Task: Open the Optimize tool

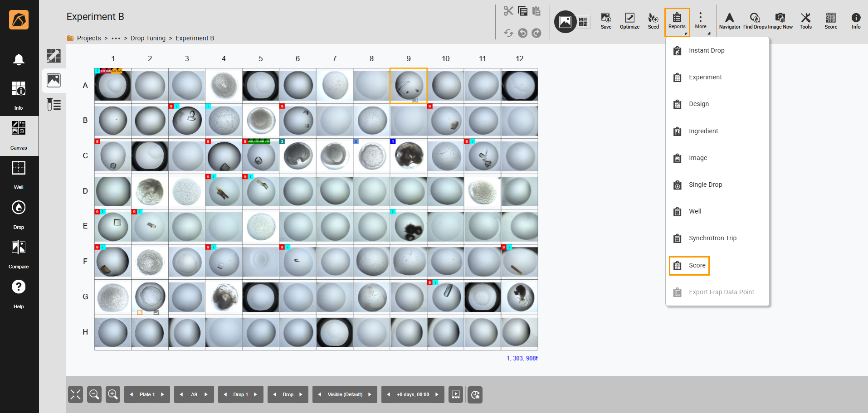Action: (629, 21)
